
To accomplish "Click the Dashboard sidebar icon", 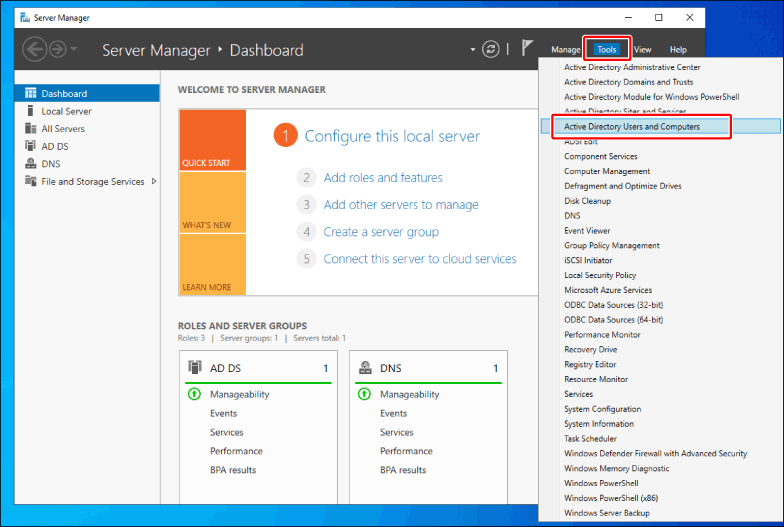I will [x=30, y=93].
